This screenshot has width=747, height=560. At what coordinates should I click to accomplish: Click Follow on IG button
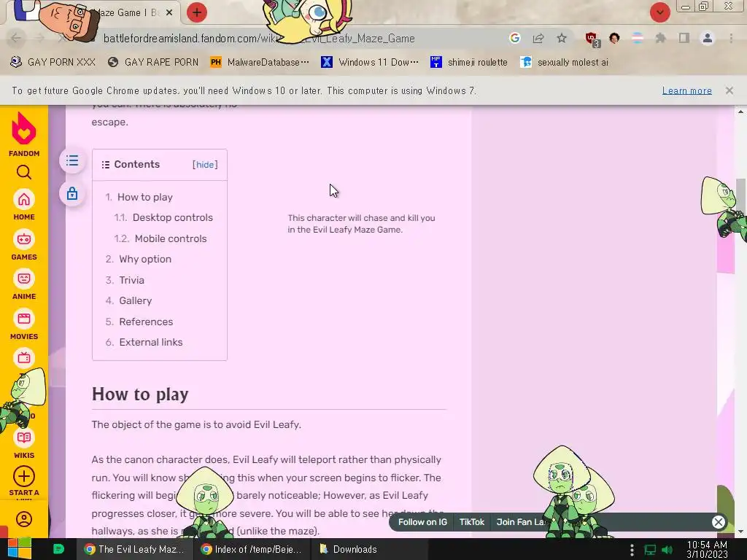point(422,522)
